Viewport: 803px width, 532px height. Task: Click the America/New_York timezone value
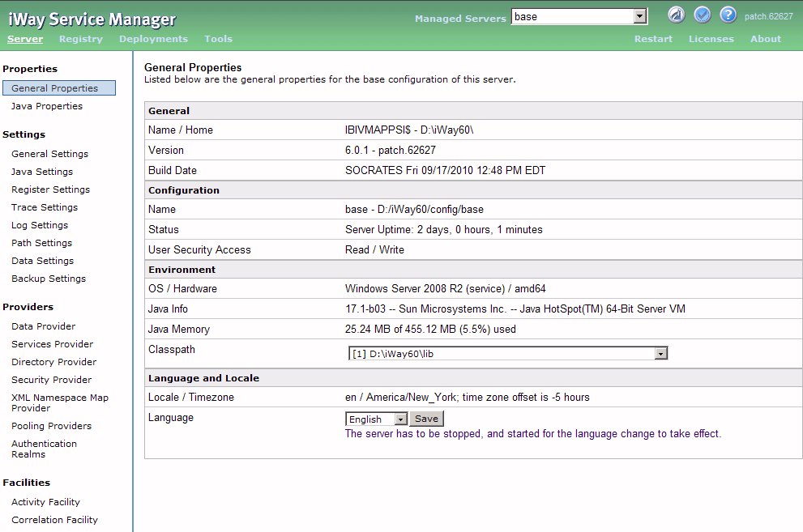coord(467,398)
